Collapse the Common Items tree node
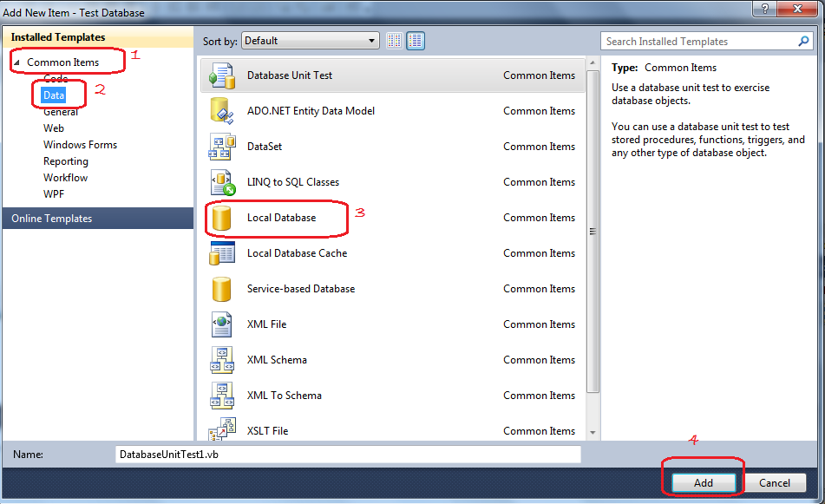Screen dimensions: 825x504 (16, 62)
